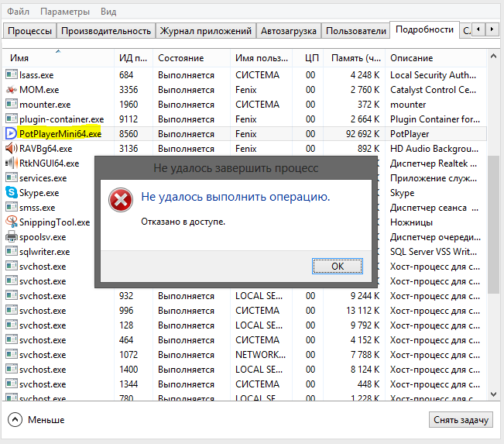Sort by the Память column header
Image resolution: width=504 pixels, height=444 pixels.
(355, 58)
